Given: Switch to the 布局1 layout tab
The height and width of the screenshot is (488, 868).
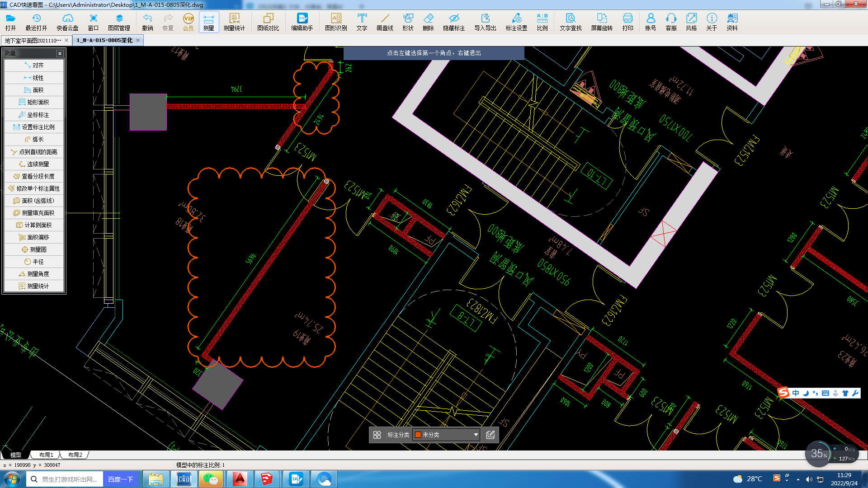Looking at the screenshot, I should (x=46, y=455).
